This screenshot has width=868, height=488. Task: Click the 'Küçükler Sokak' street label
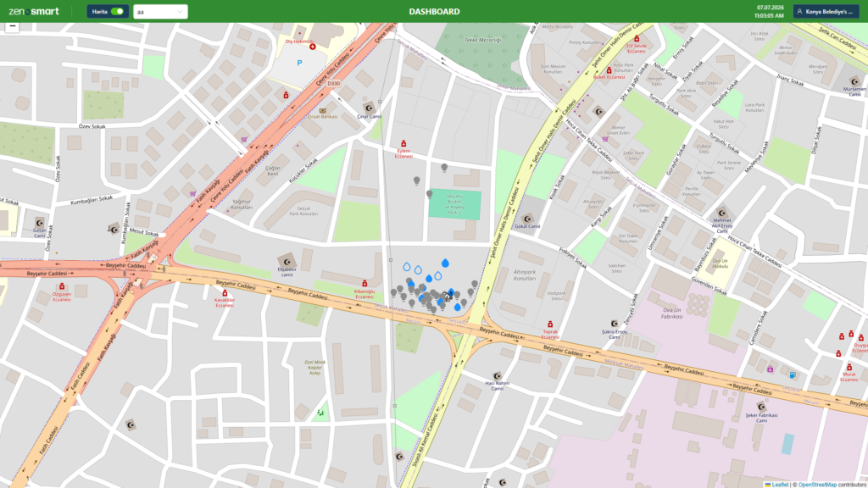pos(303,171)
